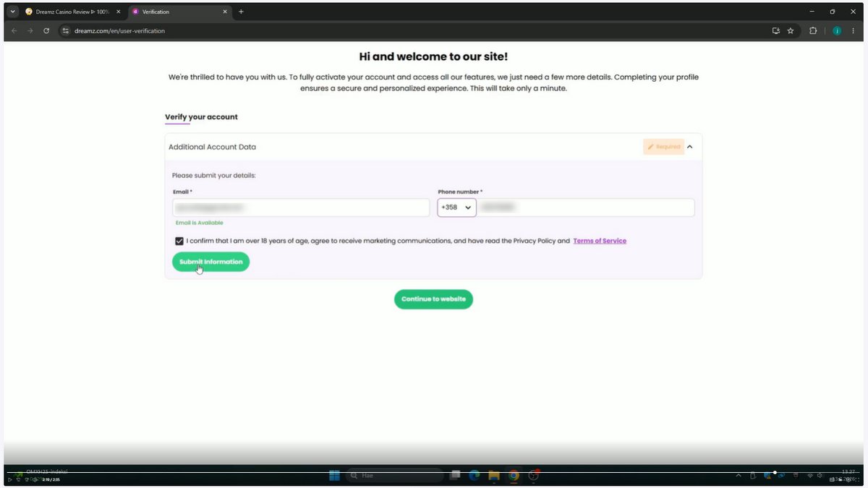Click the Chrome profile avatar icon

point(837,31)
